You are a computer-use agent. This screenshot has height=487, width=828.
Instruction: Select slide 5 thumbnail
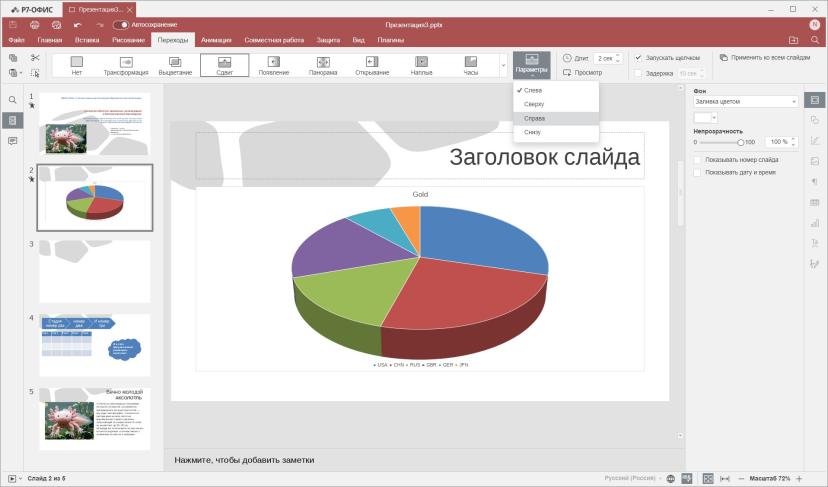(95, 419)
